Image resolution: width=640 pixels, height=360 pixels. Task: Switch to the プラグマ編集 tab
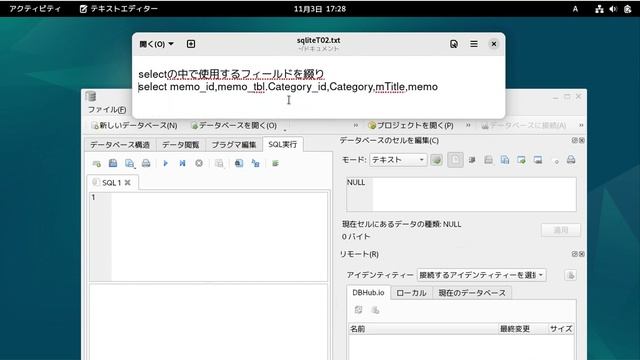pos(234,145)
